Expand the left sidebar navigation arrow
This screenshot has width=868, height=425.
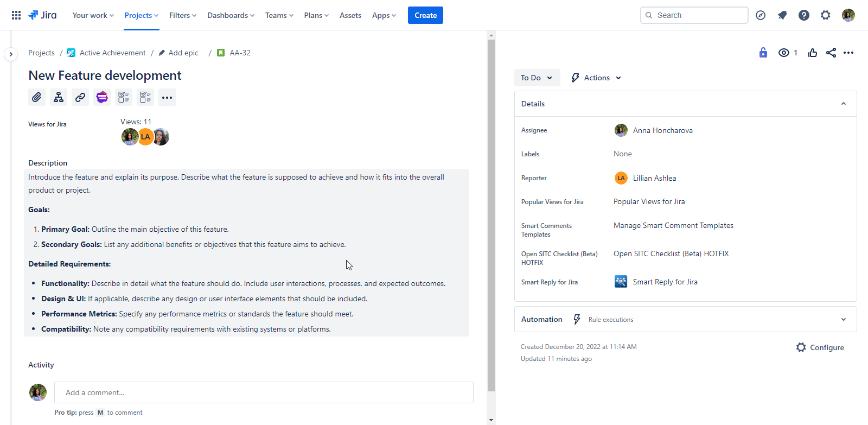coord(11,54)
